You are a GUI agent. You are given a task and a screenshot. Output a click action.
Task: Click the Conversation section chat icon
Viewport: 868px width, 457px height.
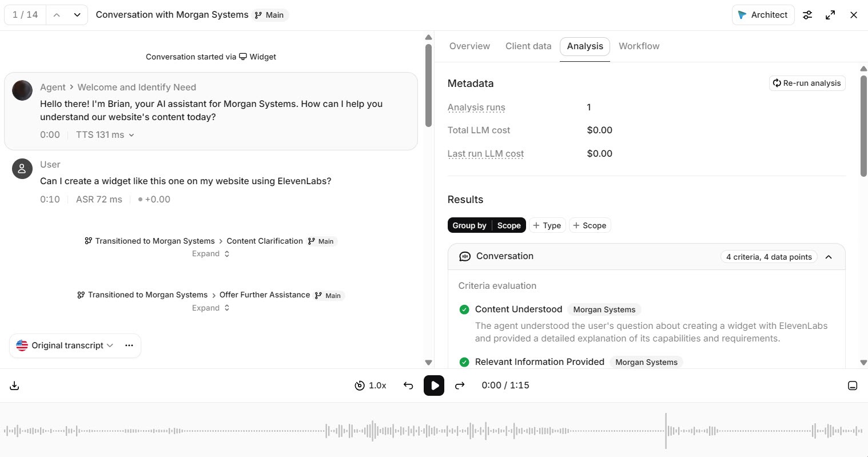[465, 257]
